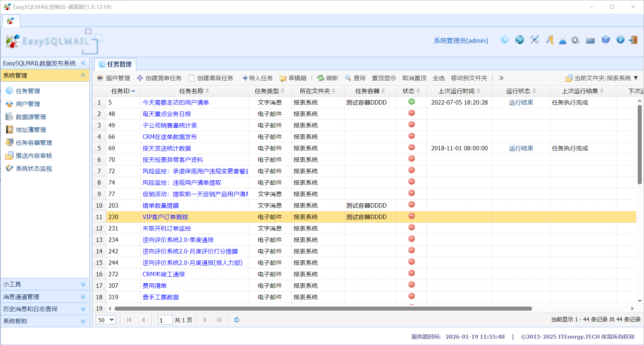Expand the 小工具 section

point(83,284)
